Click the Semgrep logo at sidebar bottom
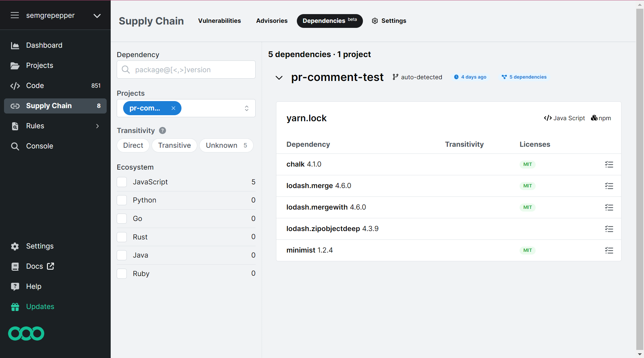 [x=26, y=333]
